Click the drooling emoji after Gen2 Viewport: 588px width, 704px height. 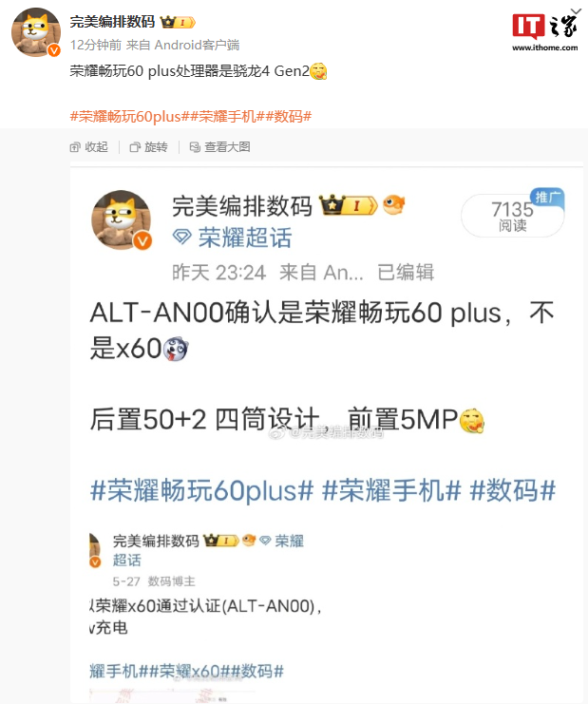(x=318, y=71)
